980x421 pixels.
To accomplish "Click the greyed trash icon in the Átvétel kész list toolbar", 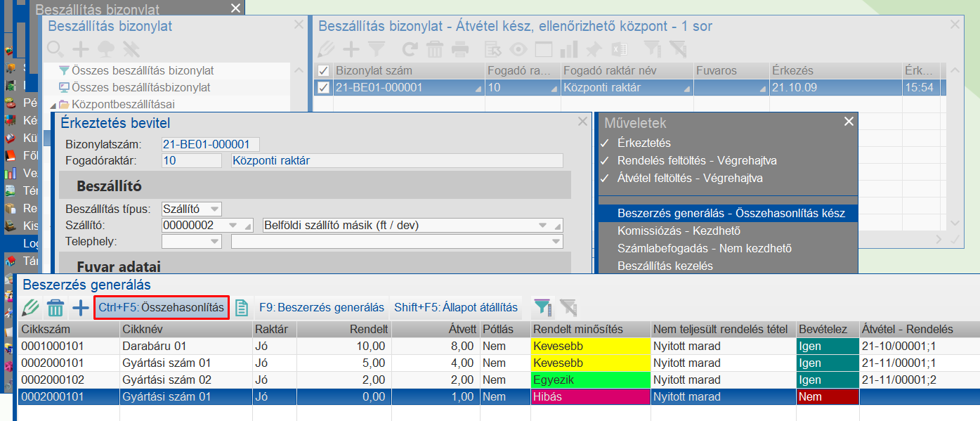I will [435, 49].
